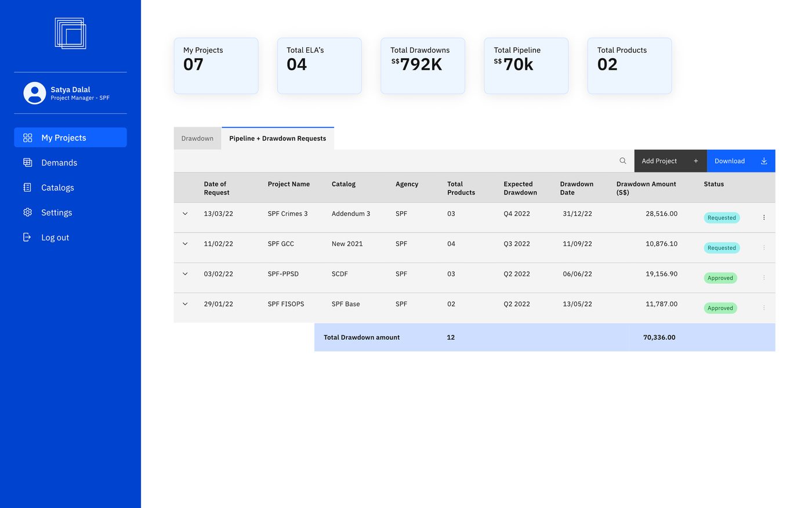The image size is (812, 508).
Task: Open the more options menu for SPF-PPSD
Action: click(x=764, y=278)
